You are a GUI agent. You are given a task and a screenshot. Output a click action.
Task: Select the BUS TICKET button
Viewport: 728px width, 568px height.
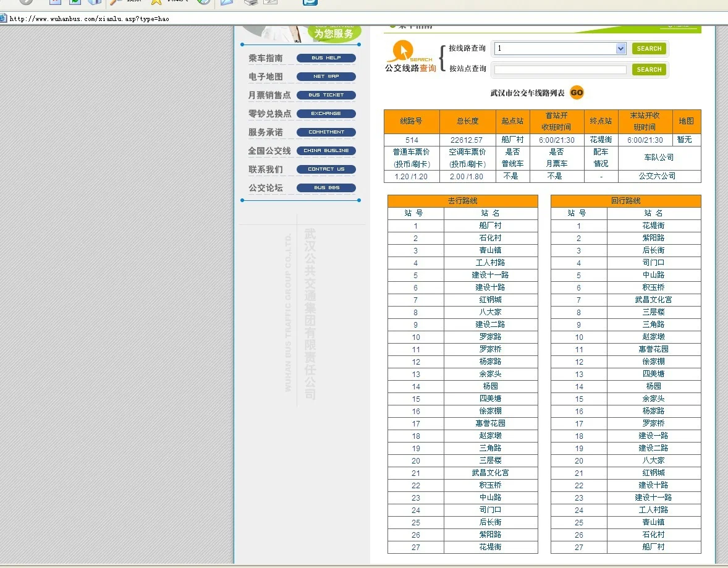326,95
